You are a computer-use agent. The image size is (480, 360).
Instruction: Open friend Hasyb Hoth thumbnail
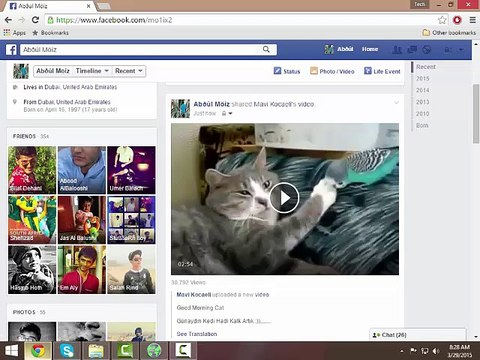[32, 270]
